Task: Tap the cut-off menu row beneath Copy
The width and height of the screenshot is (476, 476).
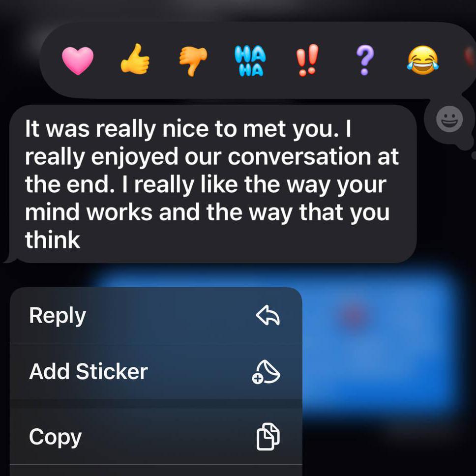Action: [x=156, y=470]
